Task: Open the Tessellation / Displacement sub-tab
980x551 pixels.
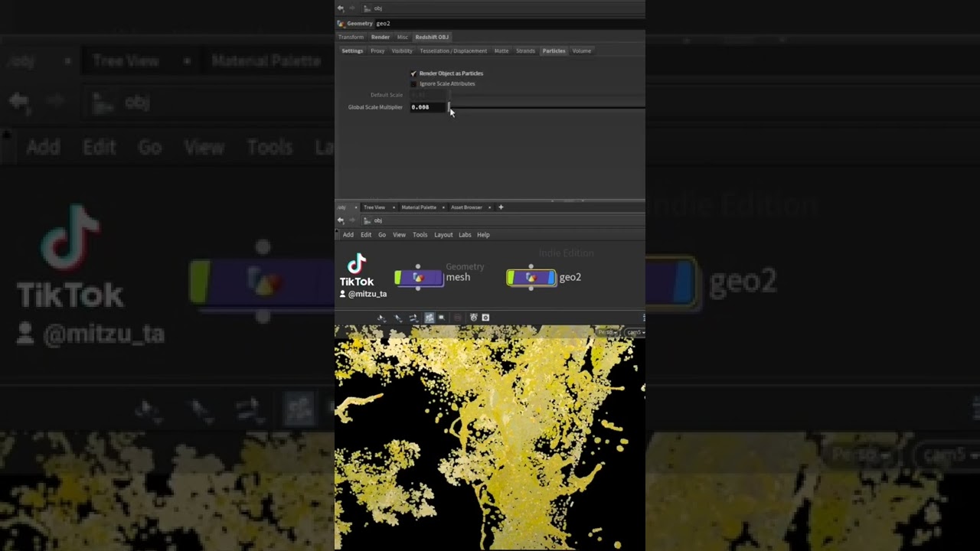Action: click(x=453, y=51)
